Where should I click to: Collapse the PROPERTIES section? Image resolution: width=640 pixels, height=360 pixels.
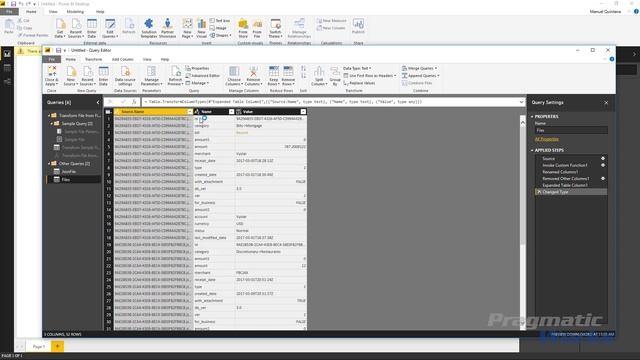[532, 116]
